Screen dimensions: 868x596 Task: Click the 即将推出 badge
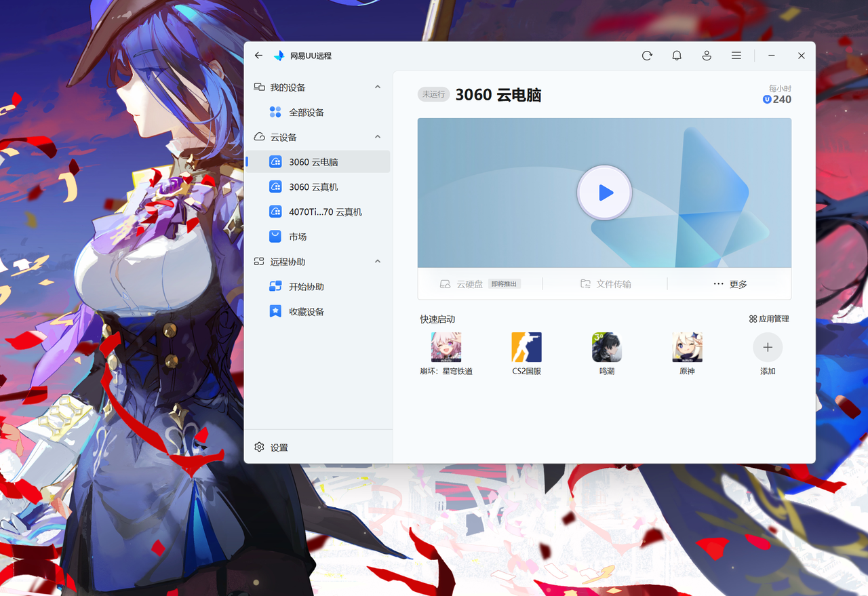click(x=505, y=284)
